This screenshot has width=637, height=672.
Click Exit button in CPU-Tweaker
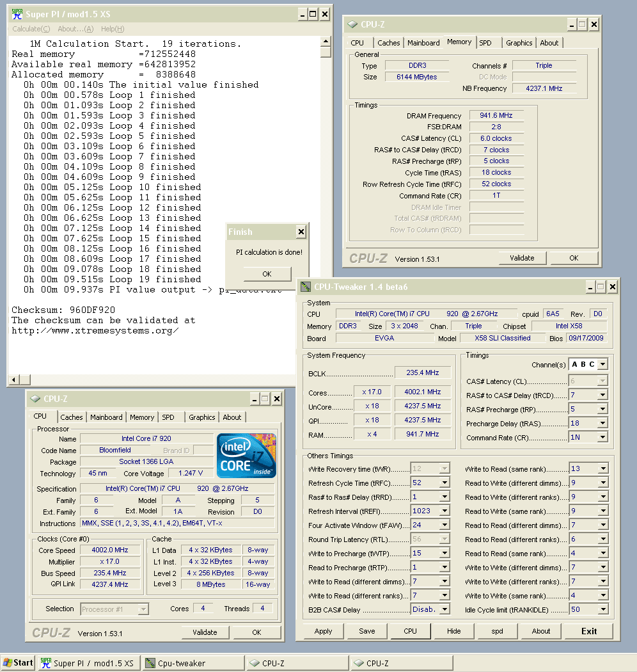[x=588, y=631]
